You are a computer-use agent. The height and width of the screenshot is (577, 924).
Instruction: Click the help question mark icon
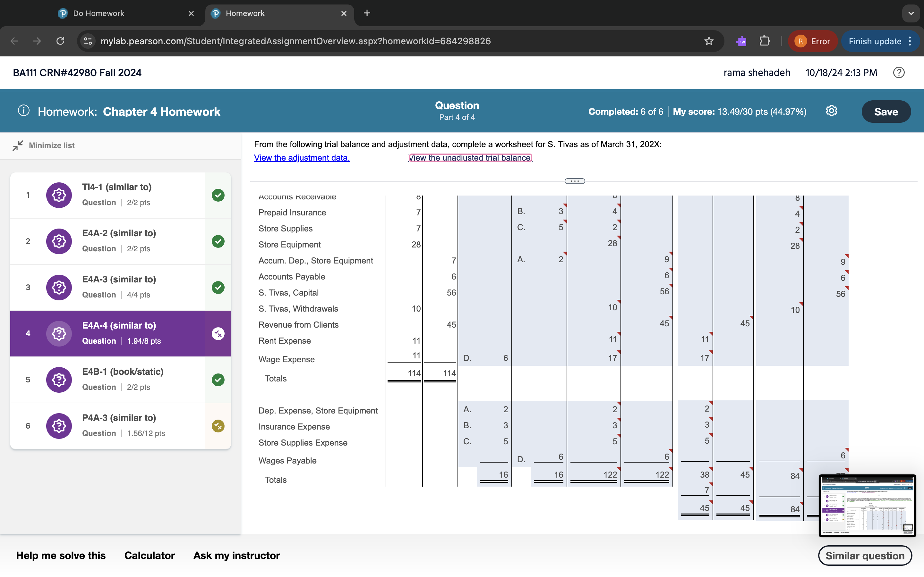(898, 72)
